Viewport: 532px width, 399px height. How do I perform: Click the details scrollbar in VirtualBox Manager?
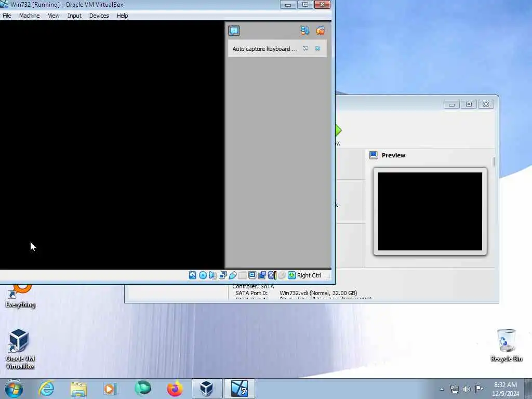(x=494, y=162)
